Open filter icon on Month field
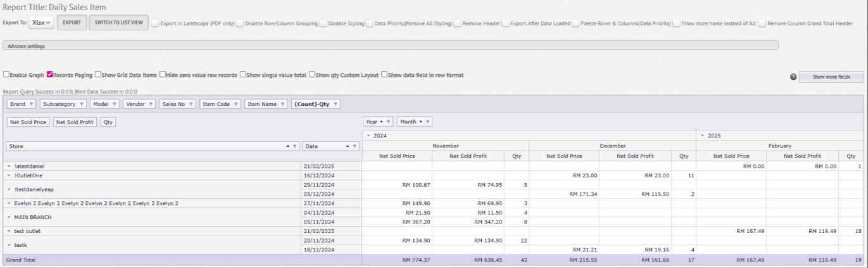 pos(428,122)
